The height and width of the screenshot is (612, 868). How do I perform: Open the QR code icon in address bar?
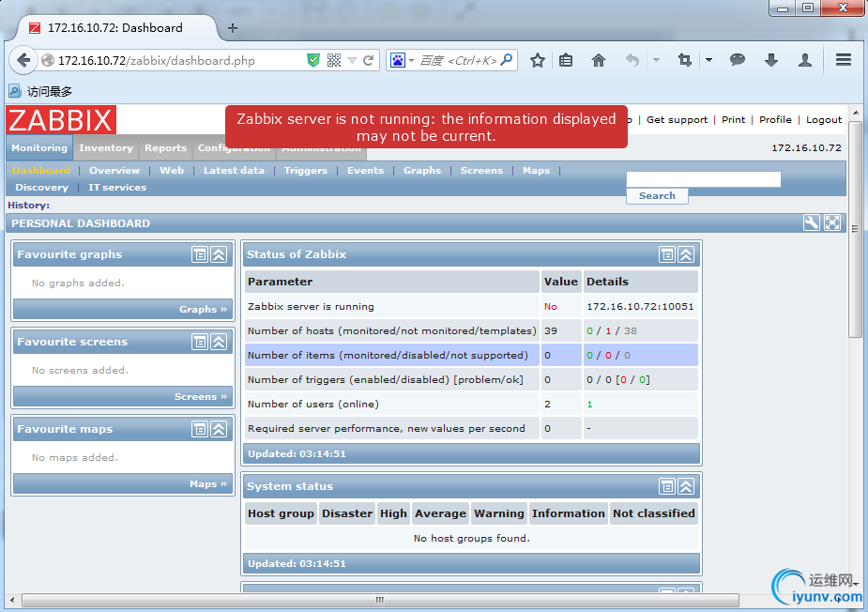coord(334,60)
